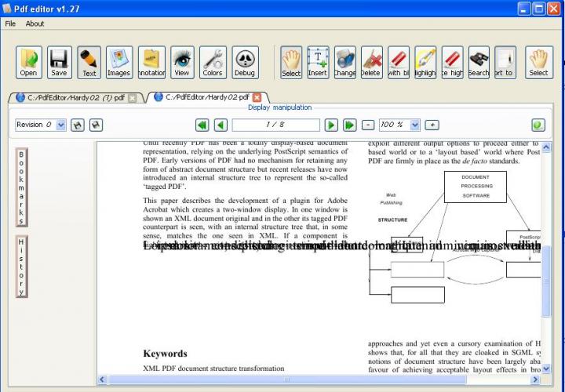Go to previous page arrow
This screenshot has width=565, height=392.
(221, 125)
